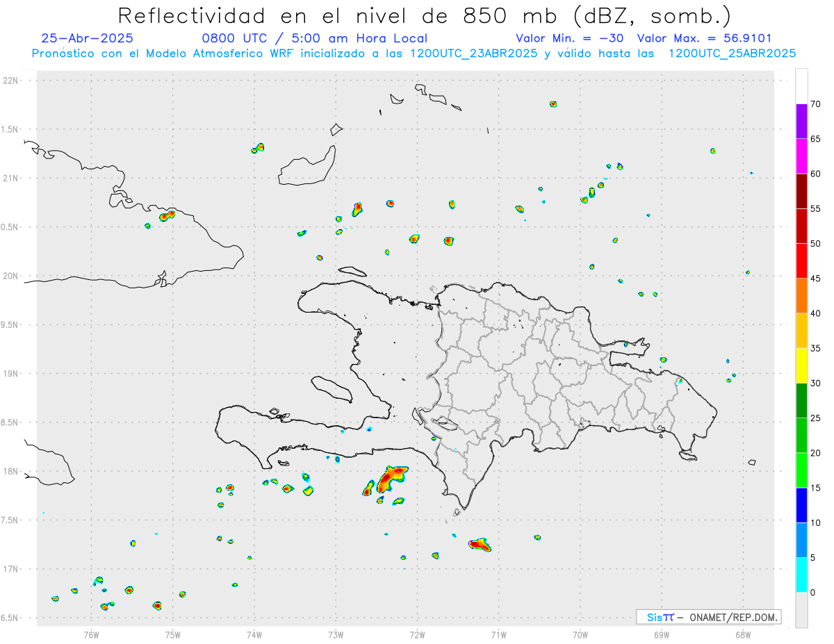Click the dark green 25–30 dBZ colorbar segment
Viewport: 834px width, 644px height.
coord(801,401)
